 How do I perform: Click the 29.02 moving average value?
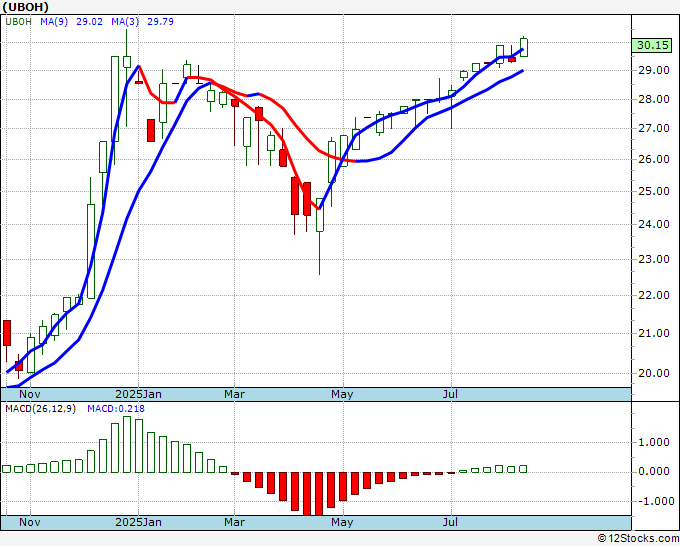[89, 22]
